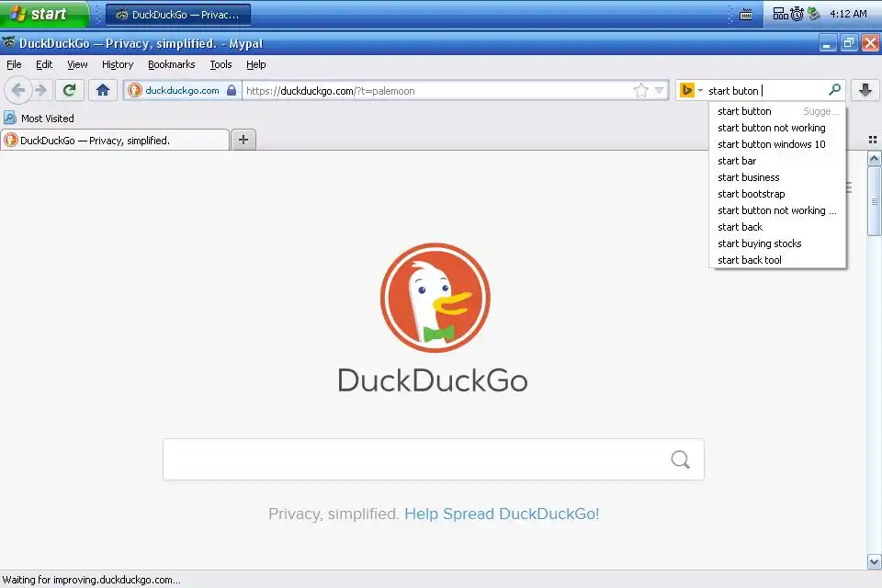The width and height of the screenshot is (882, 588).
Task: Open Help Spread DuckDuckGo! link
Action: (502, 514)
